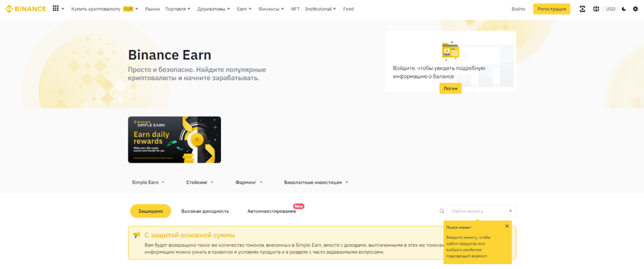
Task: Expand the Earn menu
Action: point(245,9)
